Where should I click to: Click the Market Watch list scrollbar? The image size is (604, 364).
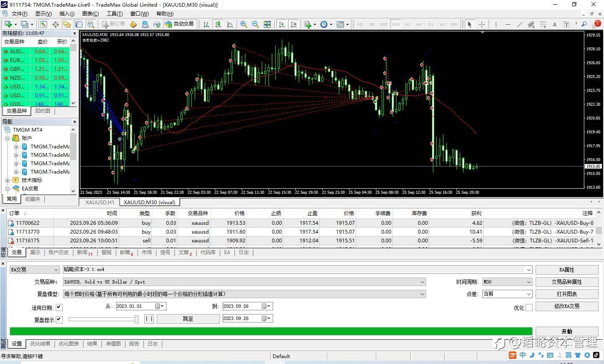click(73, 72)
